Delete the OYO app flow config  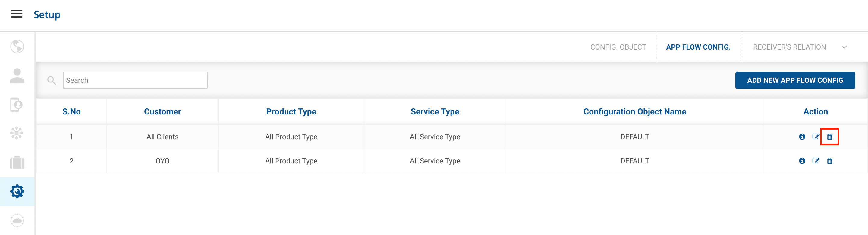[829, 161]
